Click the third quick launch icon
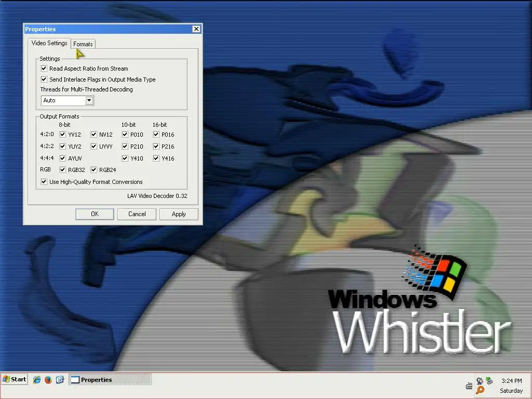This screenshot has height=399, width=532. click(x=60, y=380)
